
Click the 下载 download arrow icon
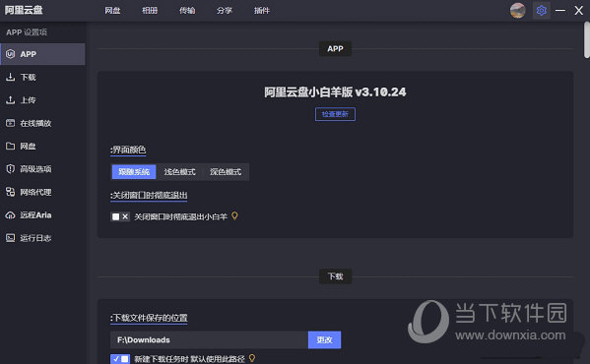click(x=11, y=77)
